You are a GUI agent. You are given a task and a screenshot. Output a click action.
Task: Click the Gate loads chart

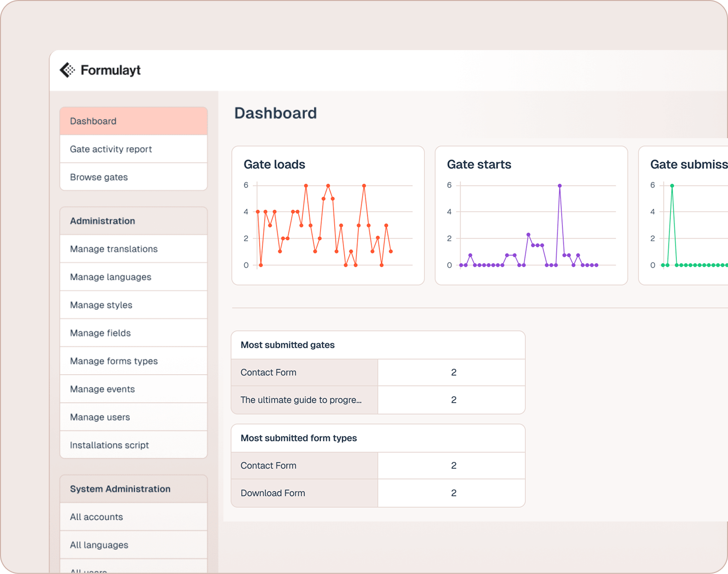tap(328, 225)
